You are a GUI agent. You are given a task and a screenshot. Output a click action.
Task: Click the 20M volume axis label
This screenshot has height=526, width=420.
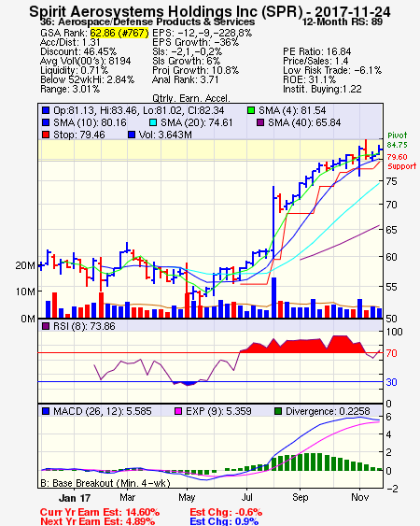(25, 265)
